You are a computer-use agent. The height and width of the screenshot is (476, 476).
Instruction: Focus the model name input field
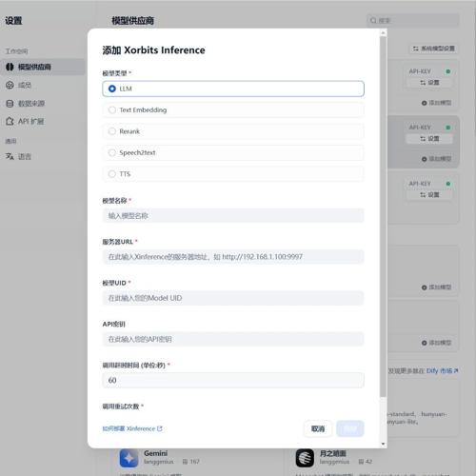(233, 216)
